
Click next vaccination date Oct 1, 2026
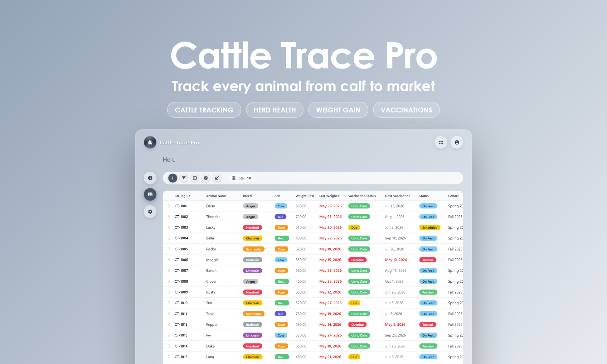pyautogui.click(x=394, y=281)
